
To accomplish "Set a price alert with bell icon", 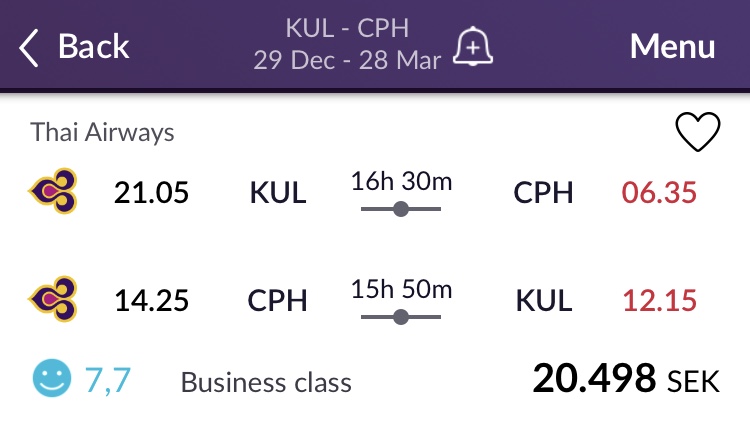I will [x=475, y=47].
